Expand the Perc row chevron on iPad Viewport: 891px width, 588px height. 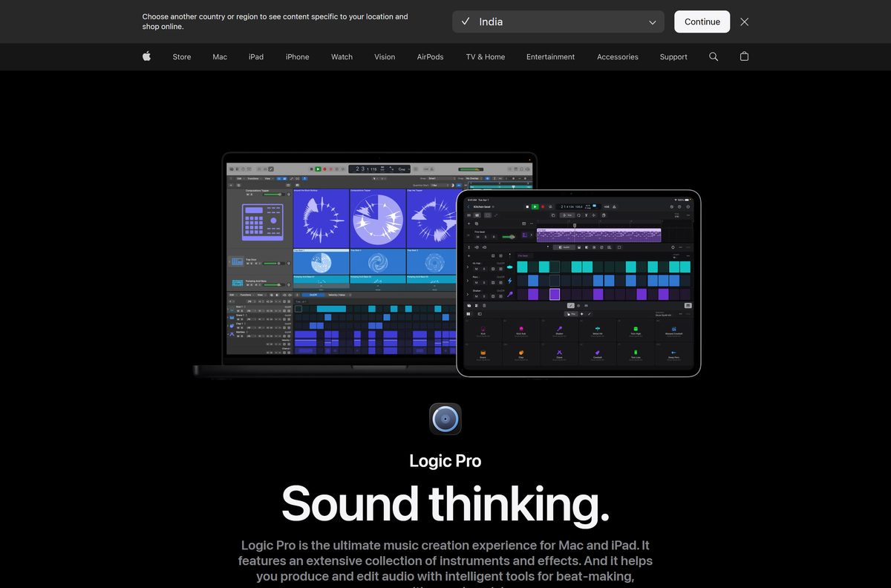pos(468,281)
